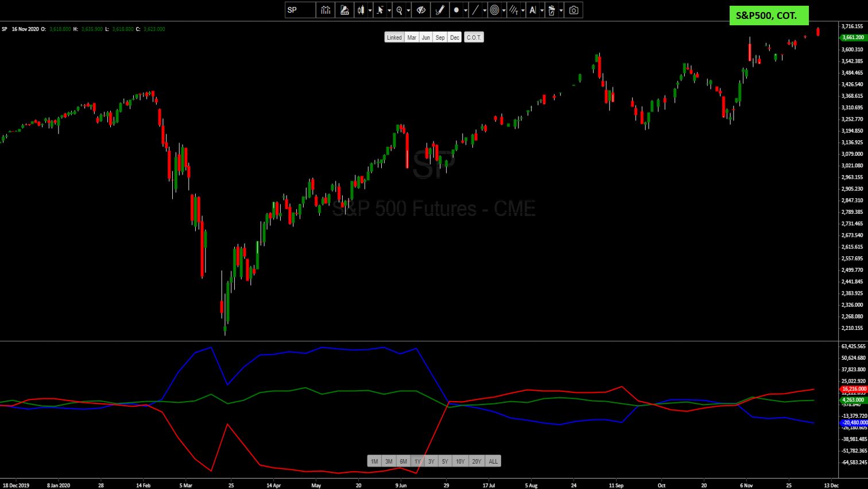Viewport: 868px width, 489px height.
Task: Select the Mar contract tab
Action: tap(412, 37)
